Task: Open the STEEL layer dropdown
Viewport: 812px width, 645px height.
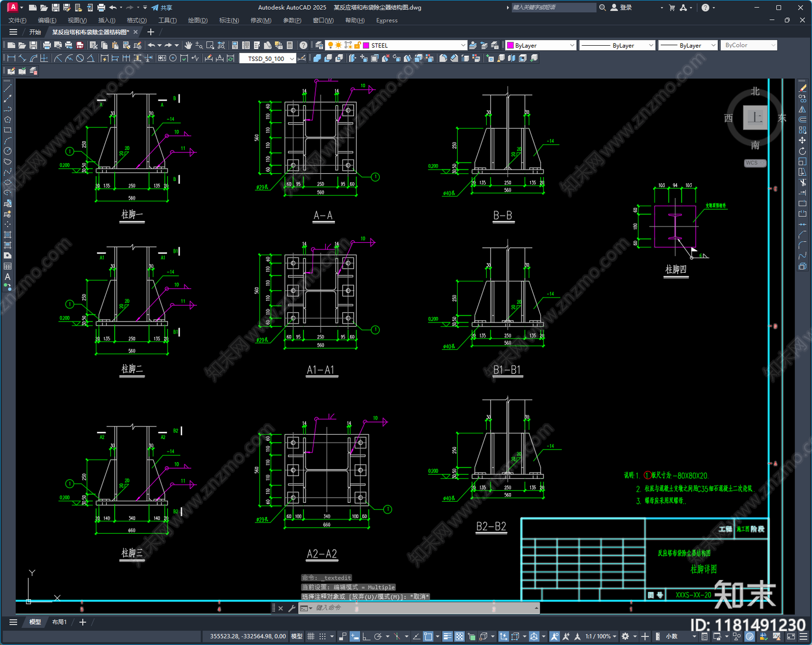Action: pyautogui.click(x=462, y=45)
